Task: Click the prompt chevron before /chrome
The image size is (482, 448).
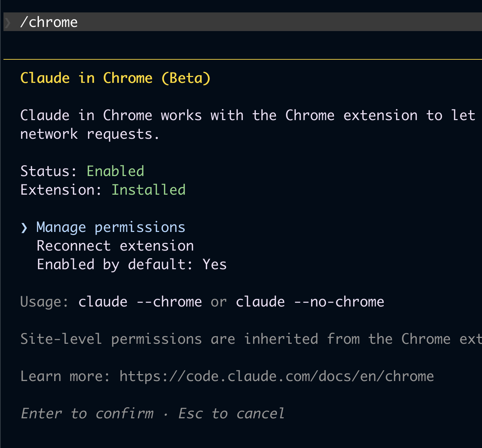Action: coord(8,22)
